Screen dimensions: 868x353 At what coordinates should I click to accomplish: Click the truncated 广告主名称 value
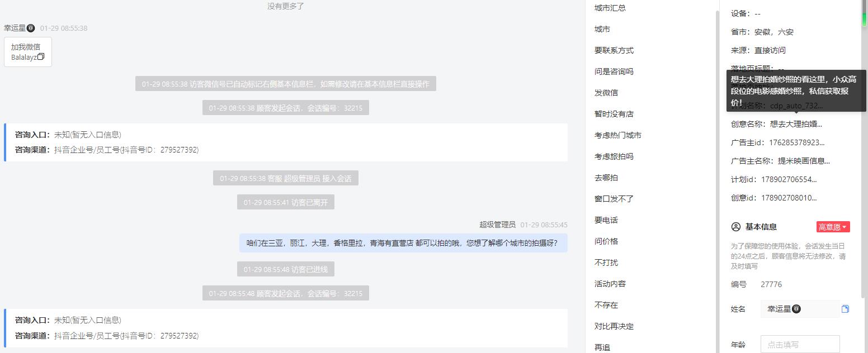pyautogui.click(x=804, y=161)
